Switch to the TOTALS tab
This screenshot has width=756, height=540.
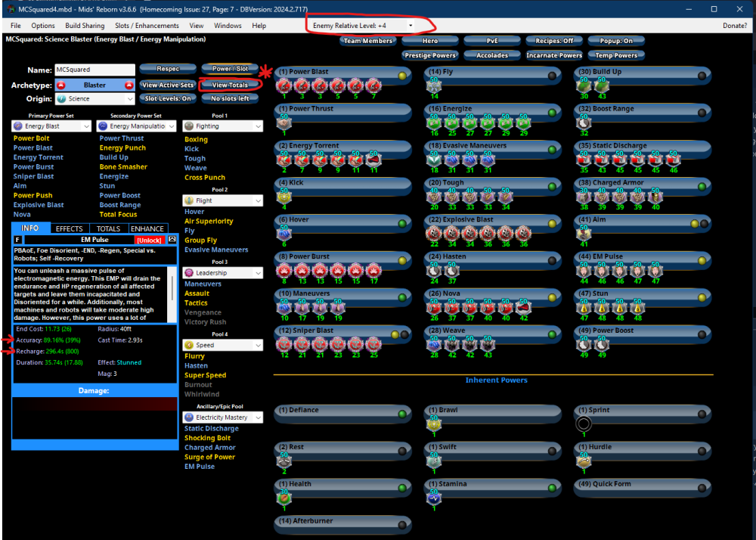[108, 228]
